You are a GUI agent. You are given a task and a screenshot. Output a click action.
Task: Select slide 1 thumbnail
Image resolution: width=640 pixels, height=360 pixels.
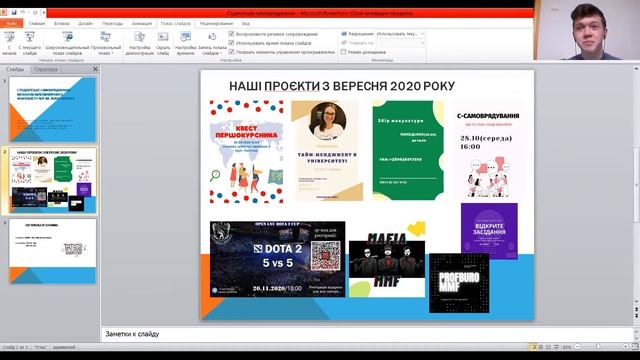point(52,109)
